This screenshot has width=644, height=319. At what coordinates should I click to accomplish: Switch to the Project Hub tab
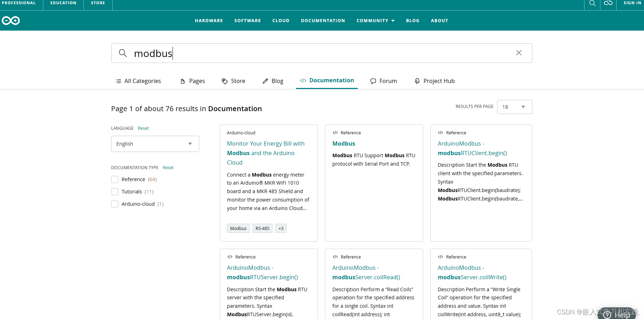click(434, 81)
